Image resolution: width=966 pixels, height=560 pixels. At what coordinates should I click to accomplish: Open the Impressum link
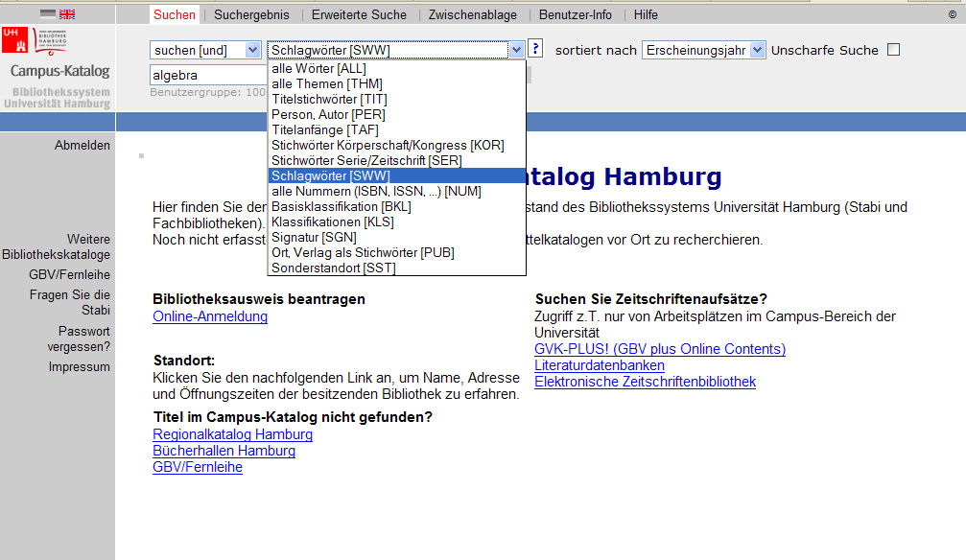[80, 367]
